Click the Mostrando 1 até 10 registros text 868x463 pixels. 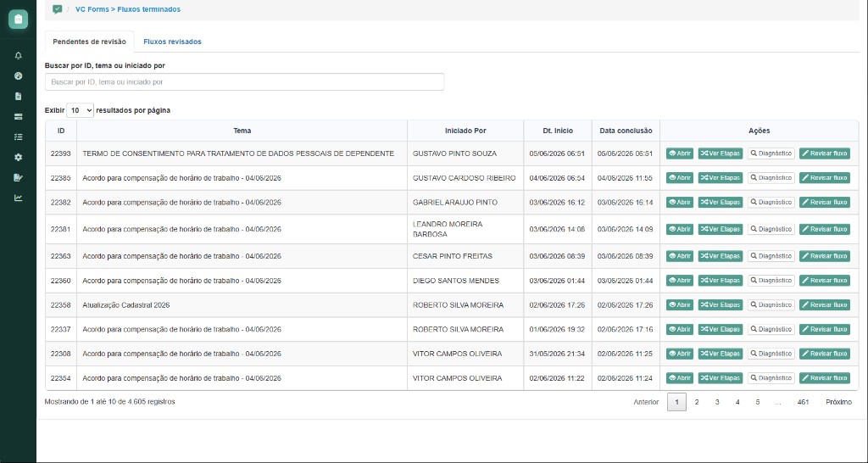[109, 402]
